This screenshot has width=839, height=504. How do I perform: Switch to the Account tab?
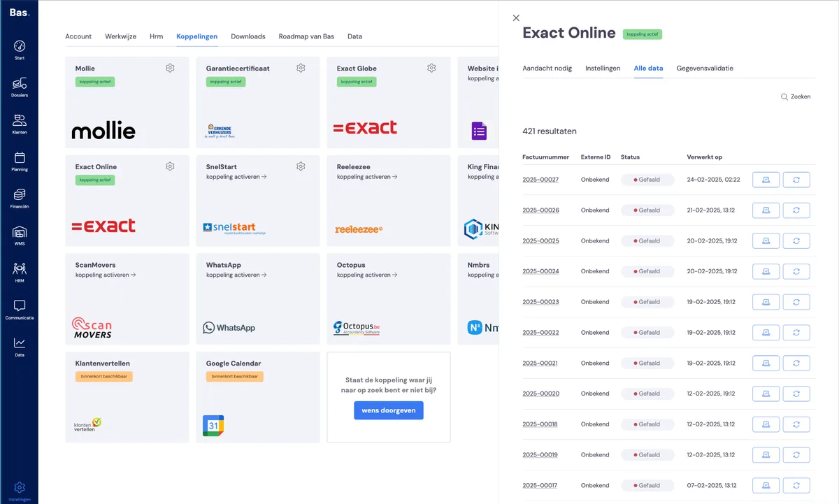[x=78, y=36]
